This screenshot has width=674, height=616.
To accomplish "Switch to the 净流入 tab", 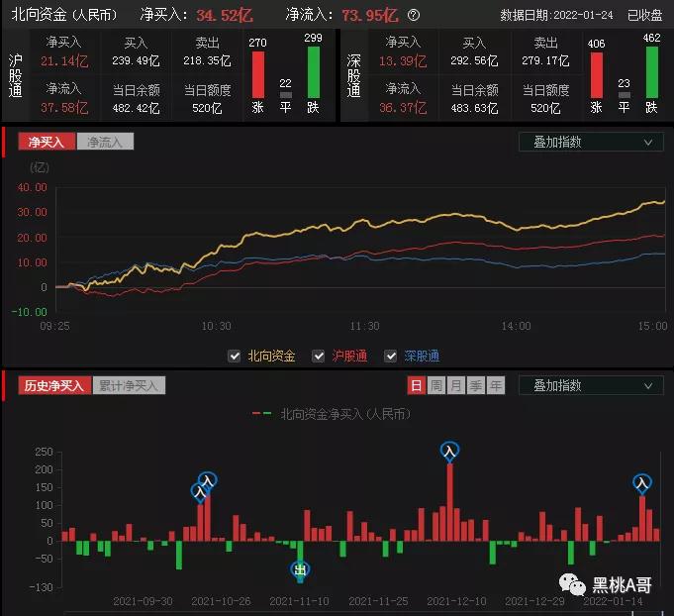I will (105, 142).
